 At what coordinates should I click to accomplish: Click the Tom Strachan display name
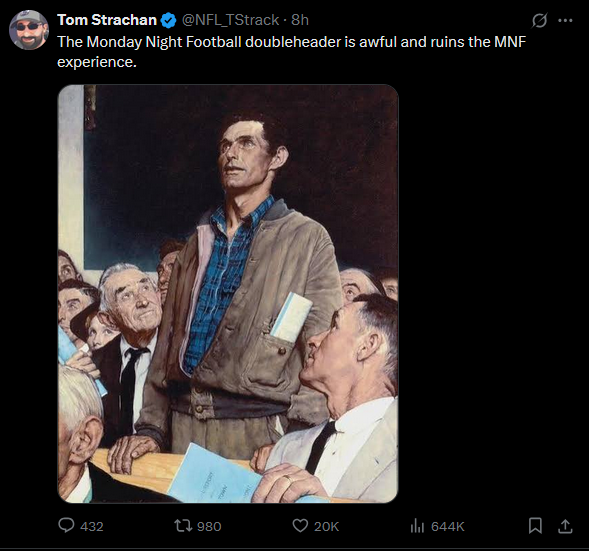[107, 20]
